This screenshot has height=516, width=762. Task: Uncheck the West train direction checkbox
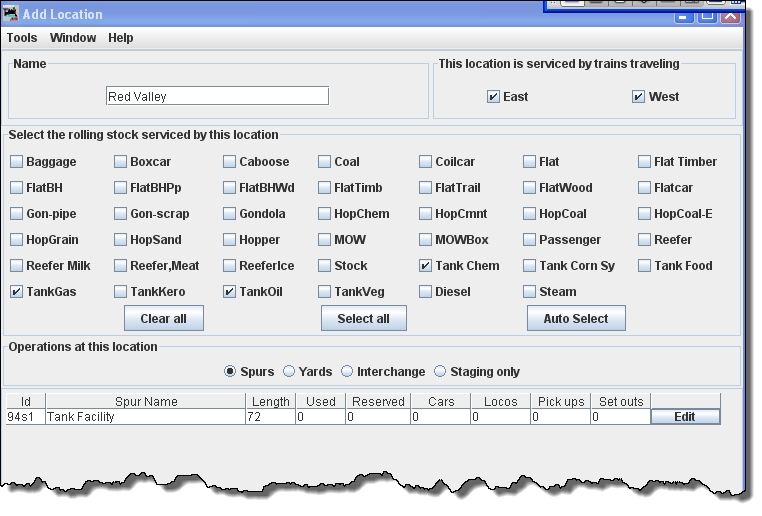pyautogui.click(x=638, y=97)
